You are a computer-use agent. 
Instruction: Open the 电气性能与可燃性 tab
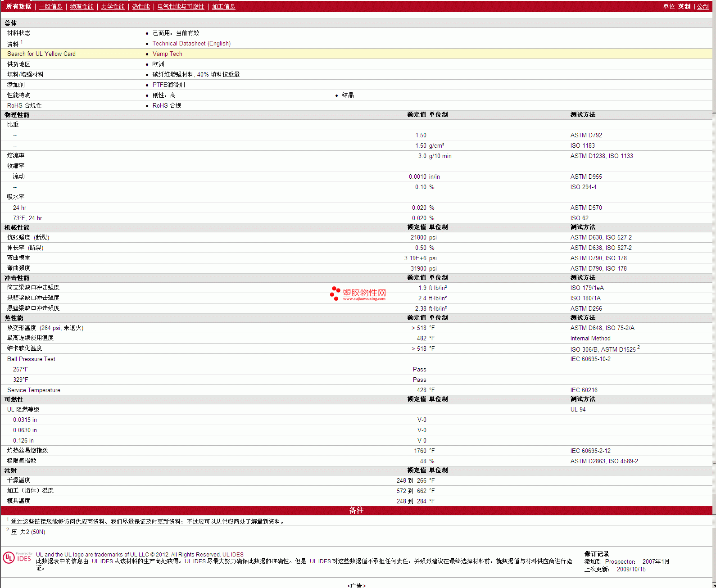coord(181,6)
